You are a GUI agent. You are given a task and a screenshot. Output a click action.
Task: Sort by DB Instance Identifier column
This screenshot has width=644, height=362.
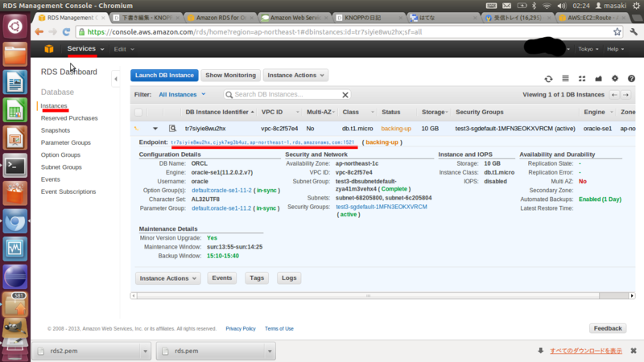click(219, 112)
